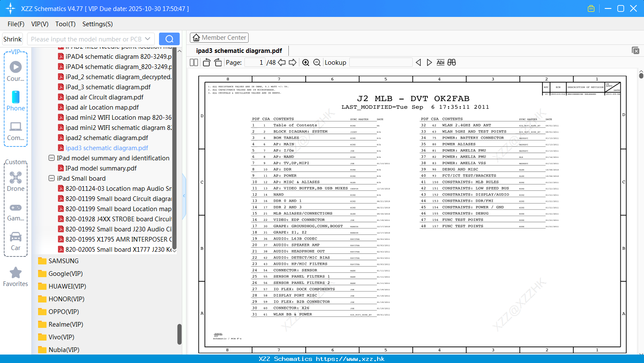Collapse the iPad Small board node
644x363 pixels.
point(52,178)
